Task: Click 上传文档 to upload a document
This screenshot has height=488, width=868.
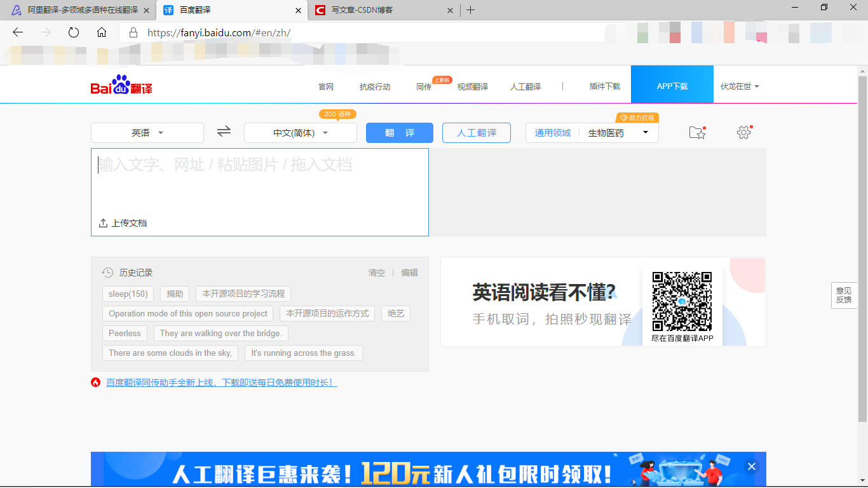Action: click(x=123, y=223)
